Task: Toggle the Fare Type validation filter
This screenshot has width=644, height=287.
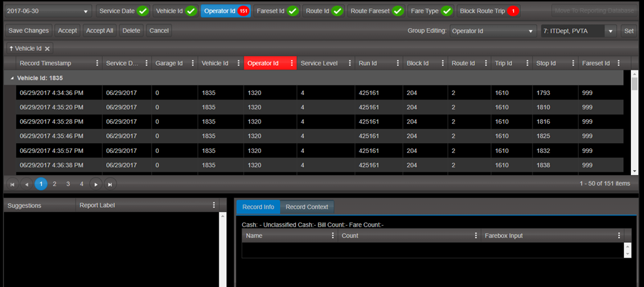Action: (x=431, y=11)
